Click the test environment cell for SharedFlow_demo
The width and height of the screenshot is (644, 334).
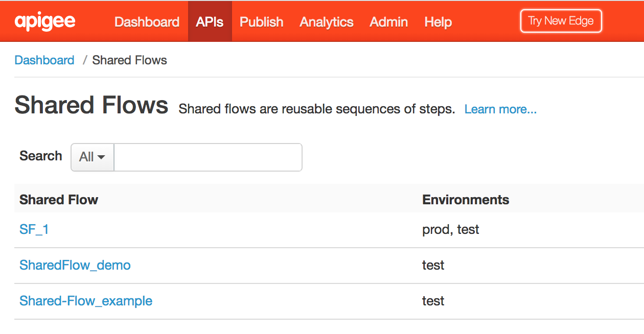click(x=433, y=266)
